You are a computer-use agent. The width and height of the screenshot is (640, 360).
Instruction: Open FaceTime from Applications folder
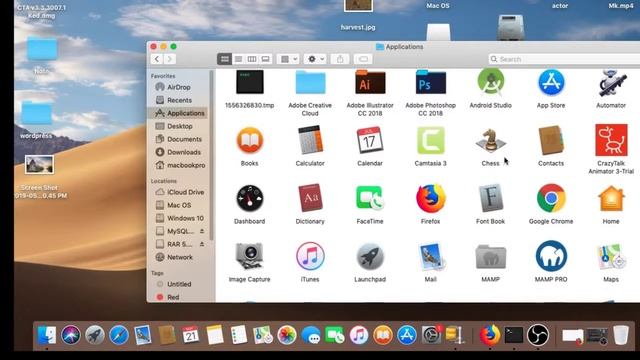[370, 198]
